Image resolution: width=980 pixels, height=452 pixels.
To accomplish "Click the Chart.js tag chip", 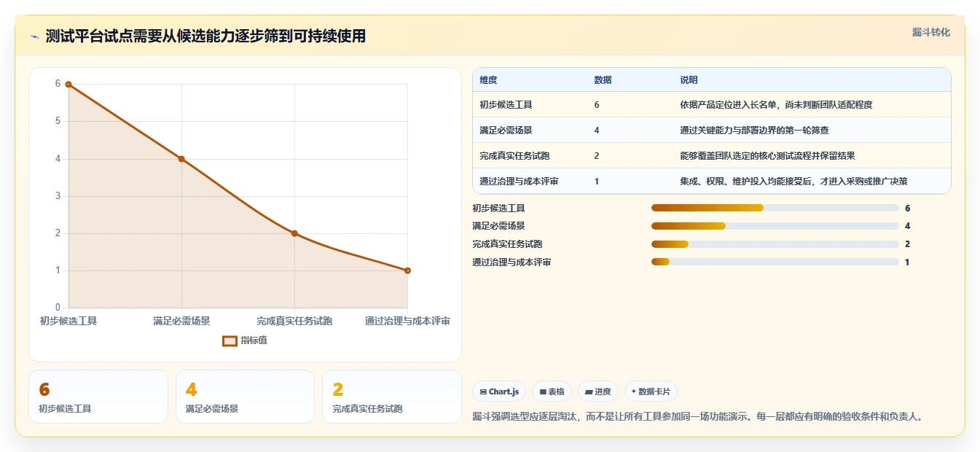I will point(499,391).
